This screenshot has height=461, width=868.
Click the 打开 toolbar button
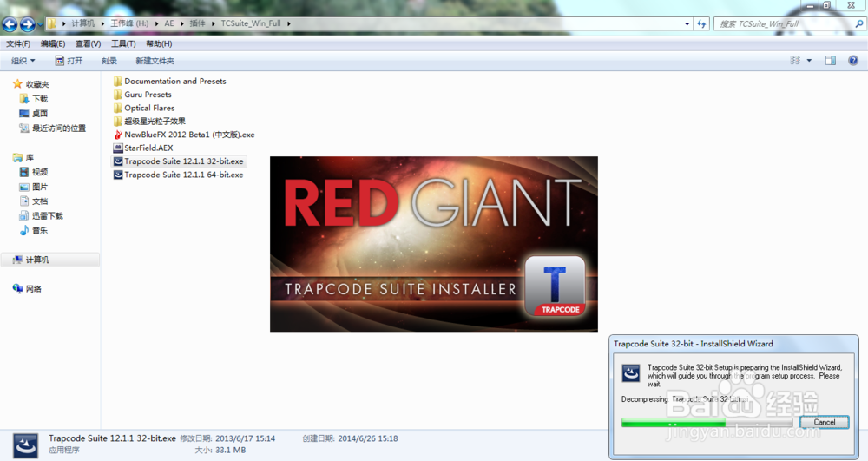[69, 61]
